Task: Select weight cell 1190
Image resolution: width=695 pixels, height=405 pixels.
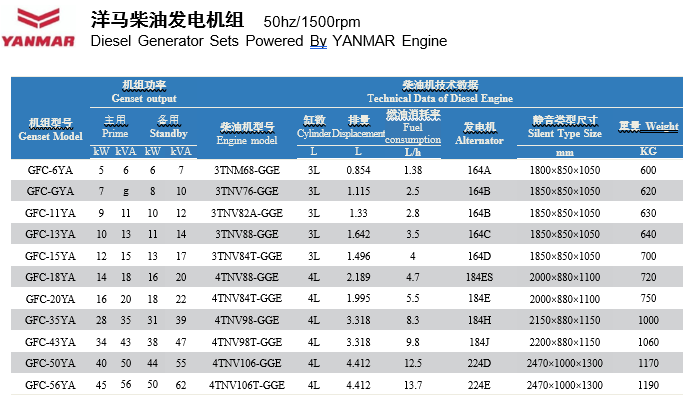Action: click(648, 385)
